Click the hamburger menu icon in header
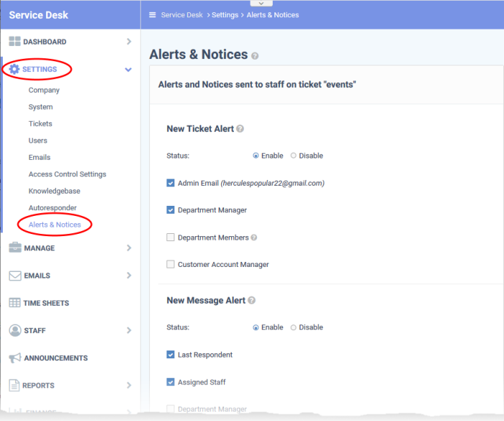Viewport: 504px width, 421px height. click(x=152, y=14)
